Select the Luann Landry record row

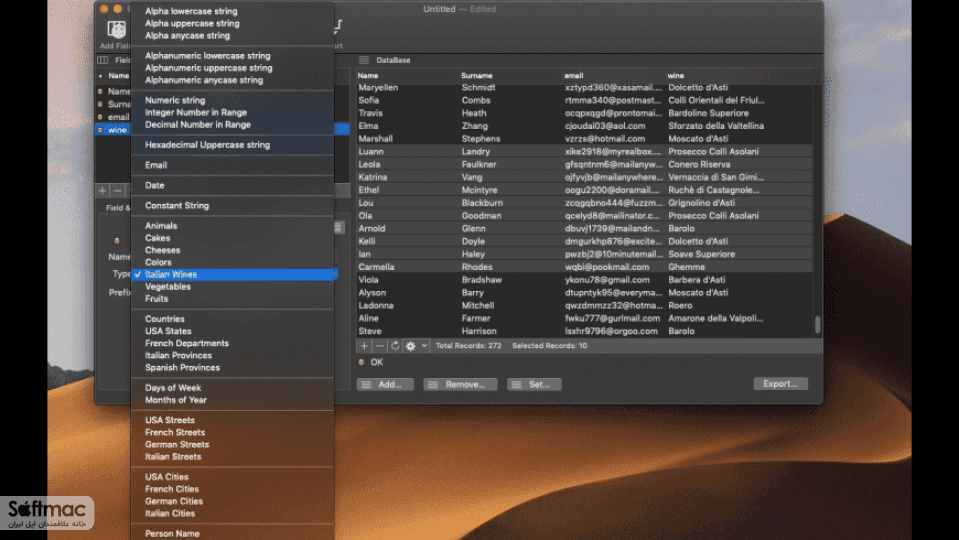585,152
